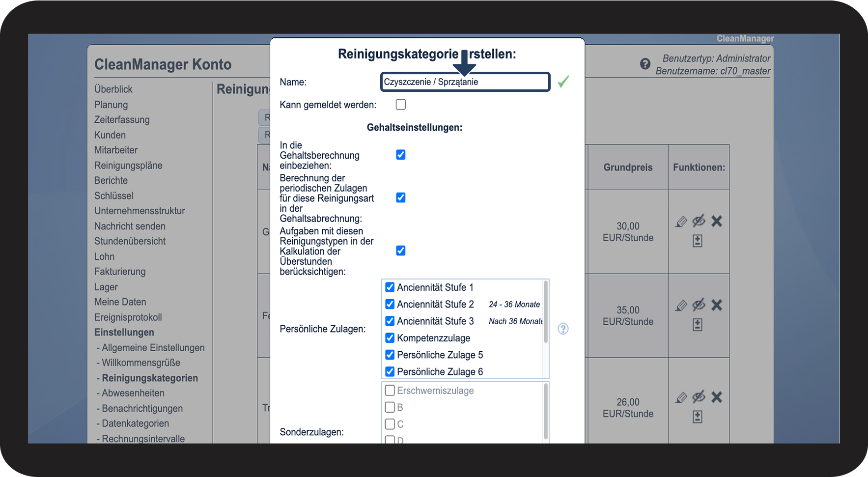Click into the Name input field
This screenshot has height=477, width=868.
coord(465,82)
